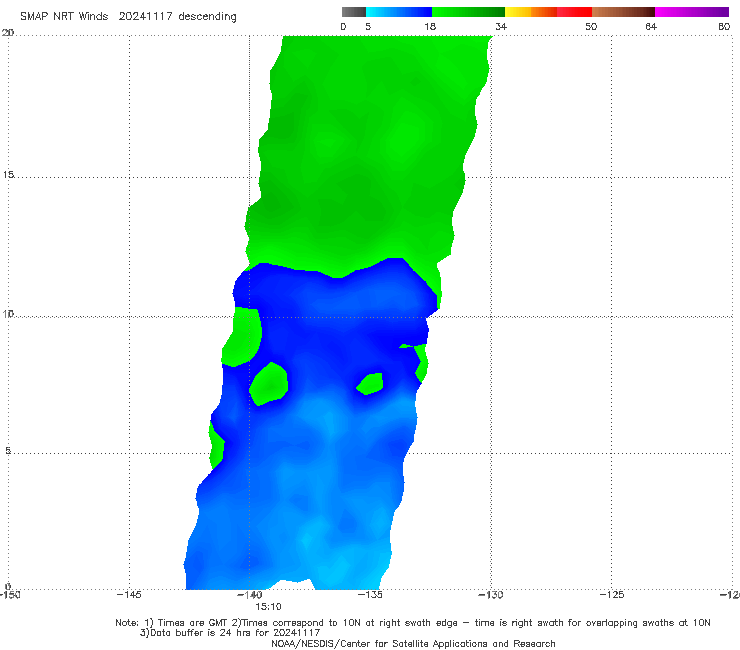Click the NOAA/NESDIS credit line
The image size is (740, 650).
(413, 643)
